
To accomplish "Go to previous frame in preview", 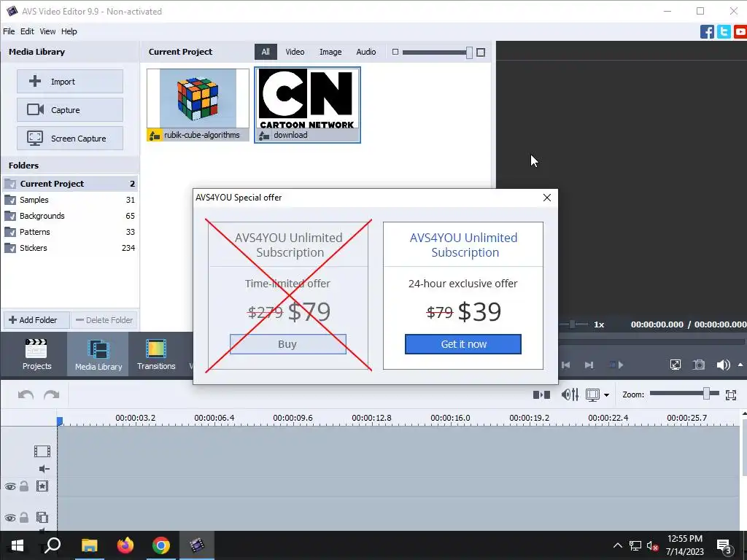I will pyautogui.click(x=566, y=365).
